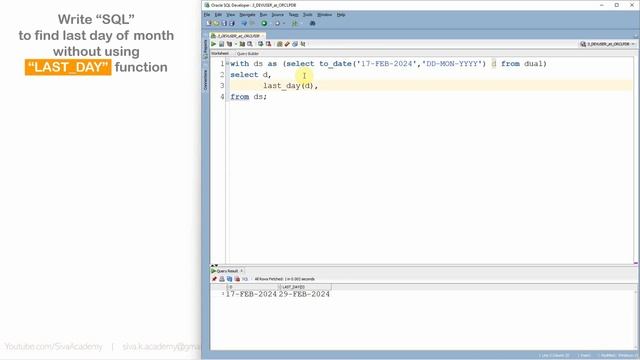
Task: Switch to the Query Builder tab
Action: 247,53
